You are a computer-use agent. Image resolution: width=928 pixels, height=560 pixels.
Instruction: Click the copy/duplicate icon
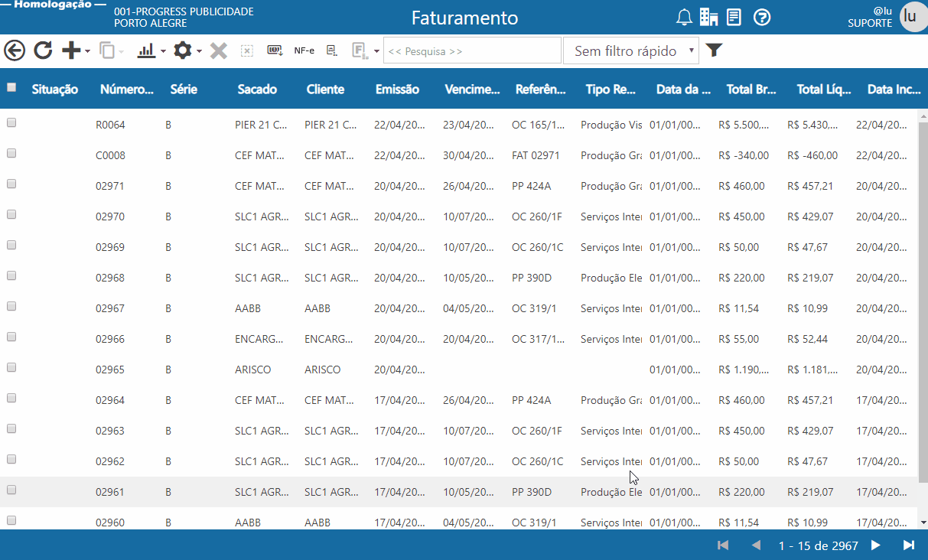pyautogui.click(x=106, y=50)
